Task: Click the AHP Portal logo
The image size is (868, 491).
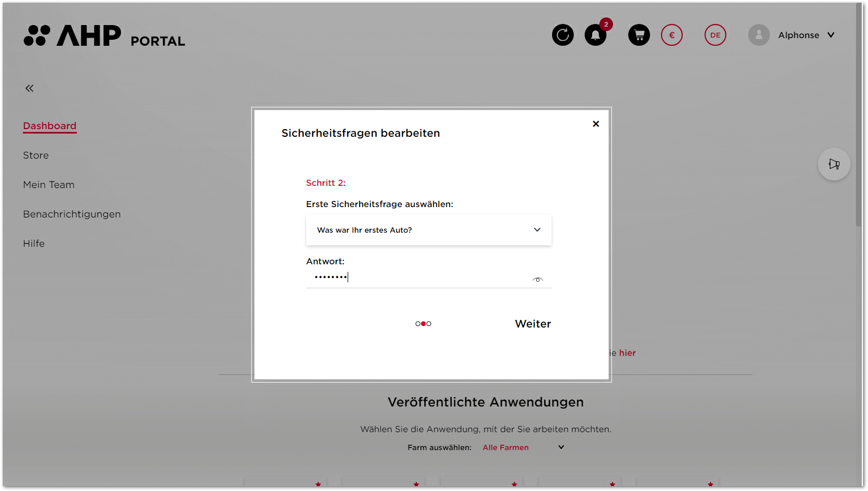Action: coord(105,36)
